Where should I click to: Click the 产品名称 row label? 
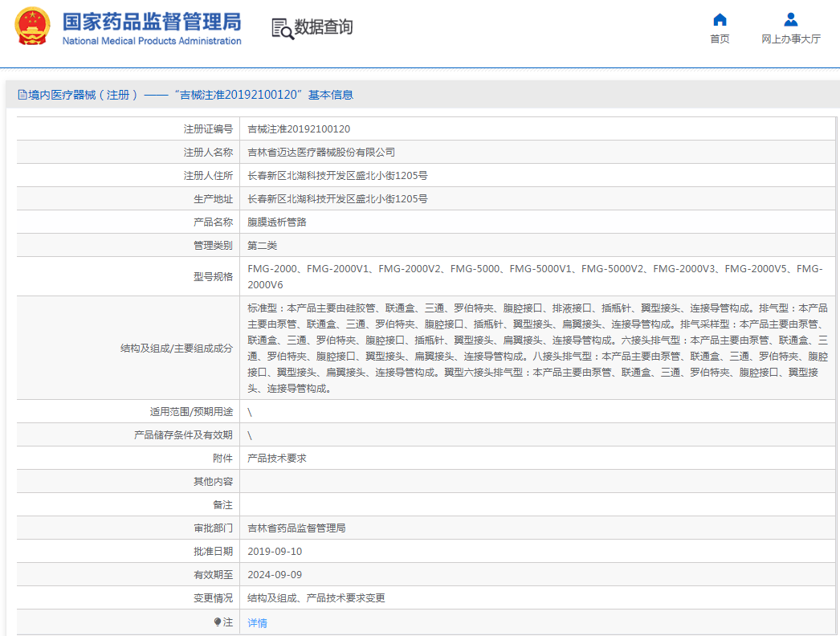click(x=214, y=222)
